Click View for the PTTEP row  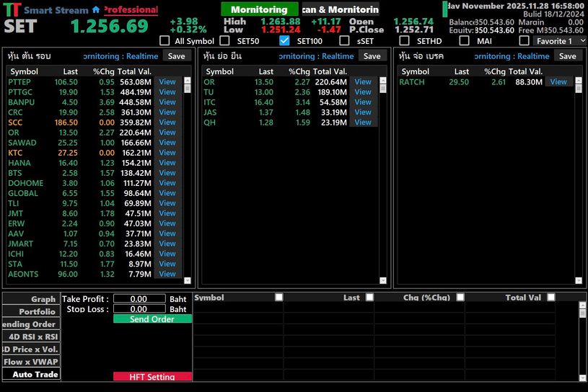[167, 82]
